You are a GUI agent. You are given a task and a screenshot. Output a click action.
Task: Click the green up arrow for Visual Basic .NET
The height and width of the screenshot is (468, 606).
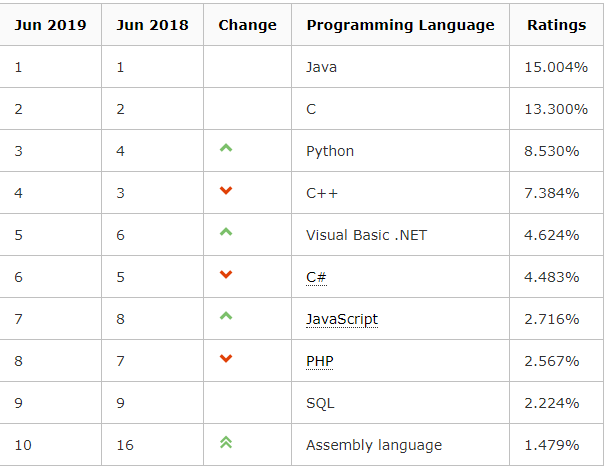(226, 232)
